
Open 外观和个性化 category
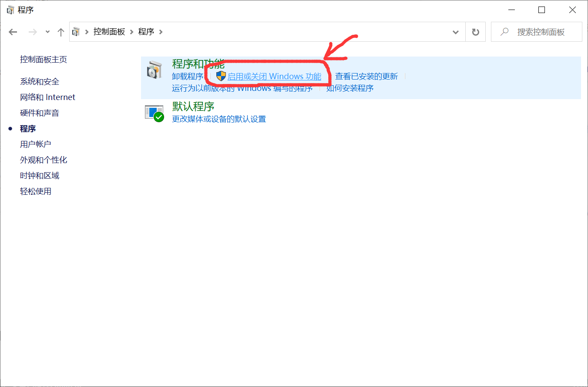pyautogui.click(x=44, y=160)
